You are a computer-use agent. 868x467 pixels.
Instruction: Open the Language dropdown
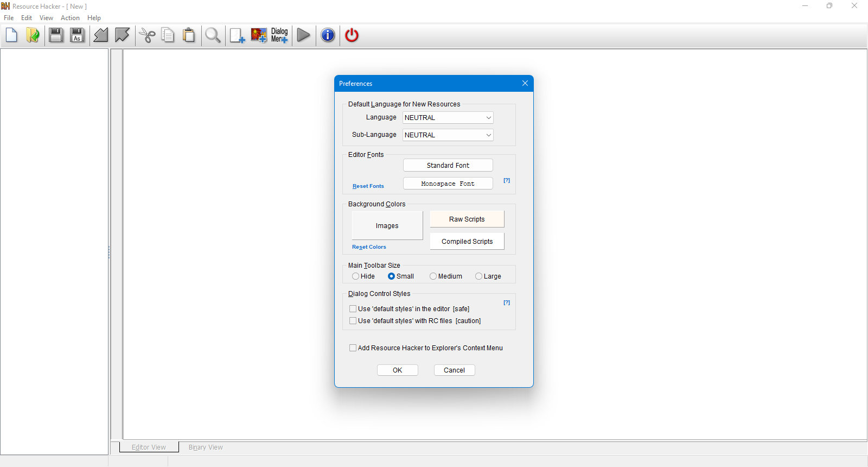click(x=448, y=118)
